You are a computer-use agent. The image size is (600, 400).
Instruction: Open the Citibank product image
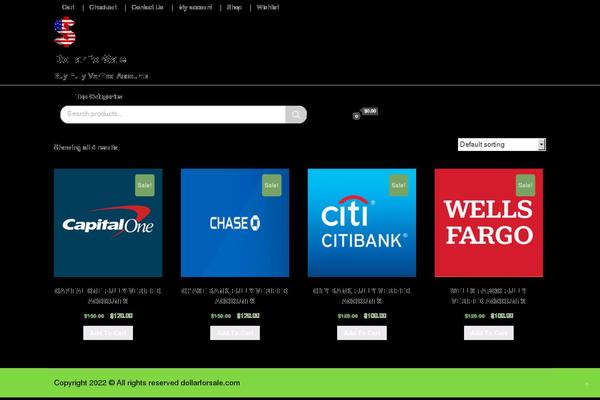362,223
